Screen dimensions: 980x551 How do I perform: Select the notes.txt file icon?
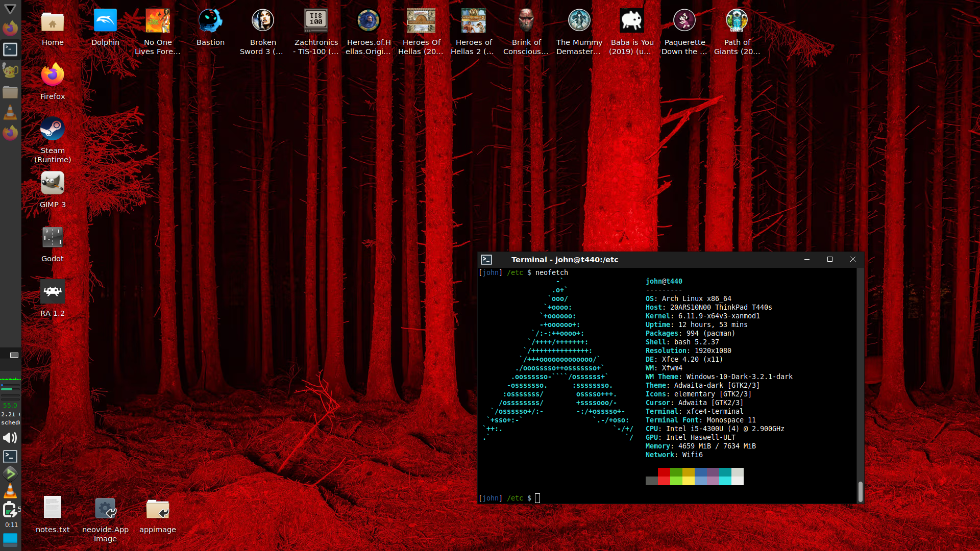(x=53, y=515)
